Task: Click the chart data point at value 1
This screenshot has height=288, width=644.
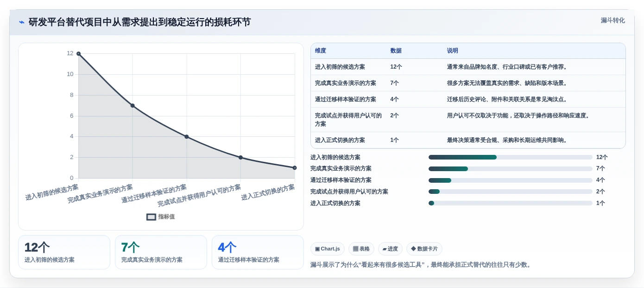Action: pyautogui.click(x=295, y=168)
